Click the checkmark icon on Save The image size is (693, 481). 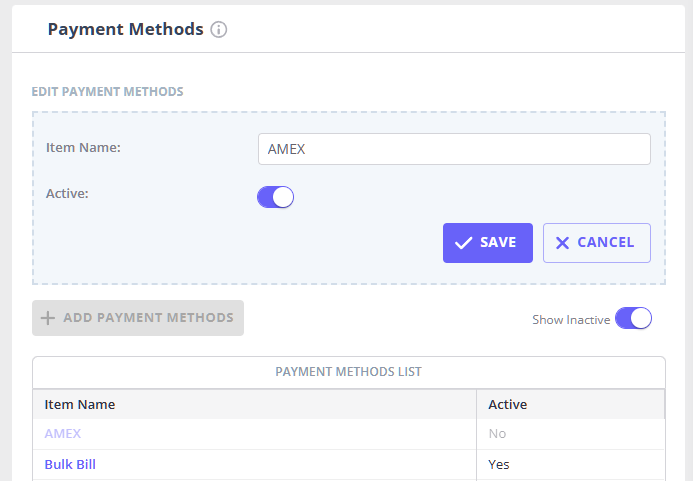coord(463,243)
